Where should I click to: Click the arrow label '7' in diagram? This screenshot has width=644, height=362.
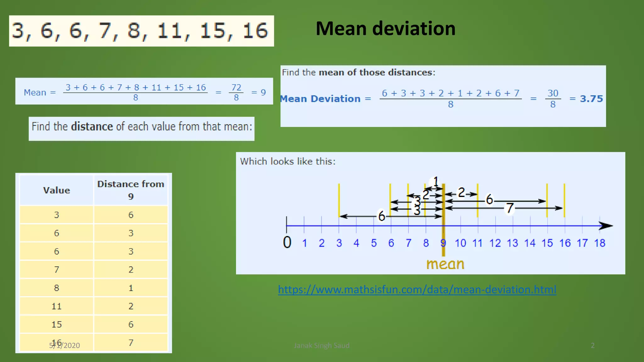click(x=510, y=208)
